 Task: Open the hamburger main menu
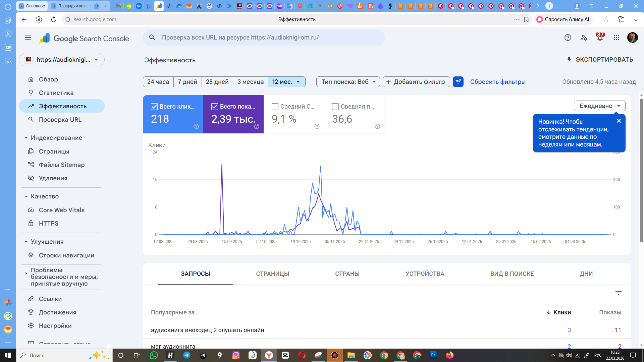tap(28, 38)
